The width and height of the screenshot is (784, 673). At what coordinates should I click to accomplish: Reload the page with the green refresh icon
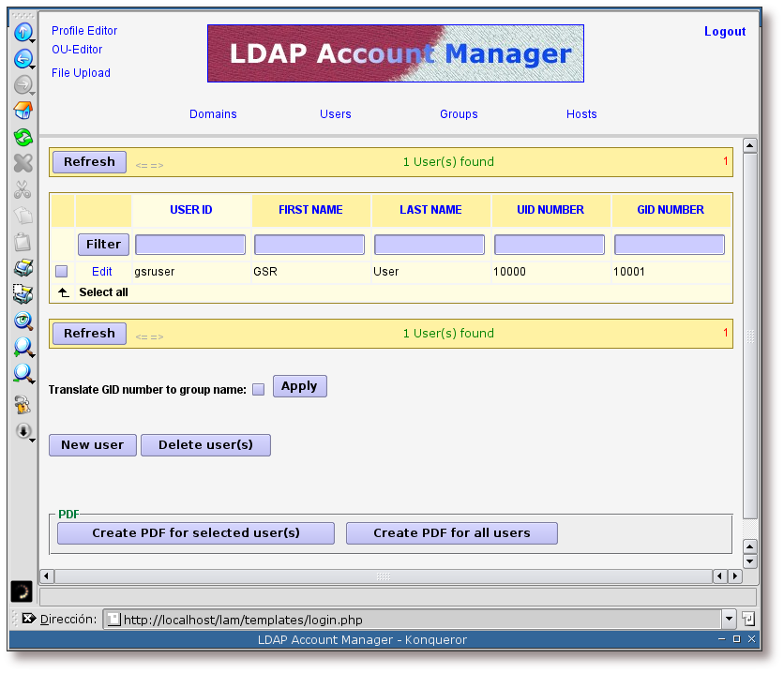[x=23, y=138]
